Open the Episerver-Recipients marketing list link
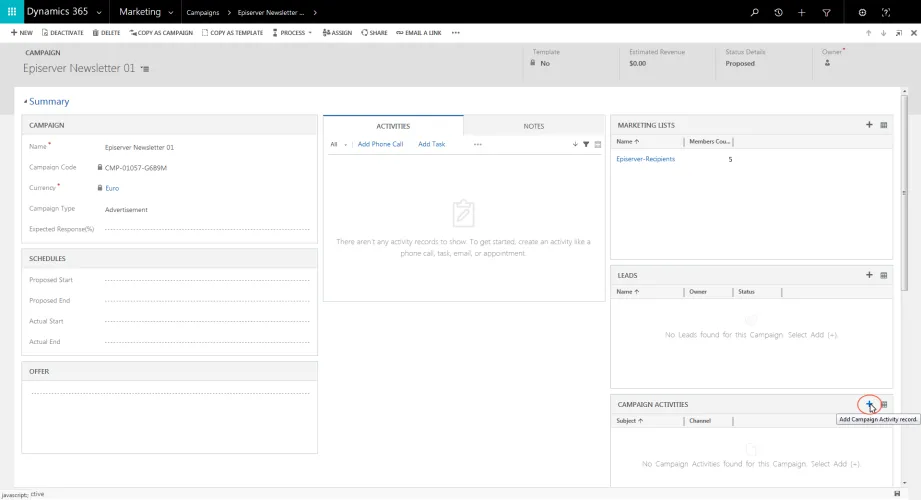Image resolution: width=921 pixels, height=500 pixels. click(646, 159)
